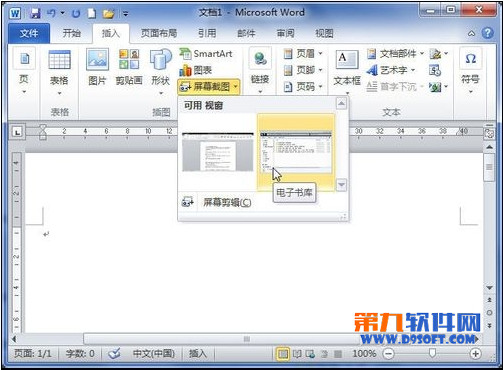Open the Symbol (符号) omega button
503x370 pixels.
click(470, 70)
